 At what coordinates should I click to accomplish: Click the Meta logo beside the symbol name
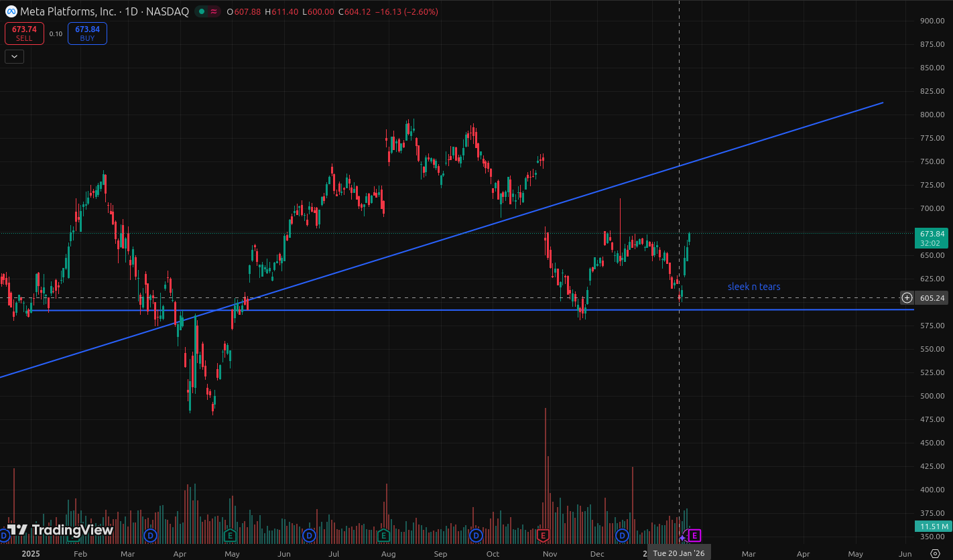[11, 11]
